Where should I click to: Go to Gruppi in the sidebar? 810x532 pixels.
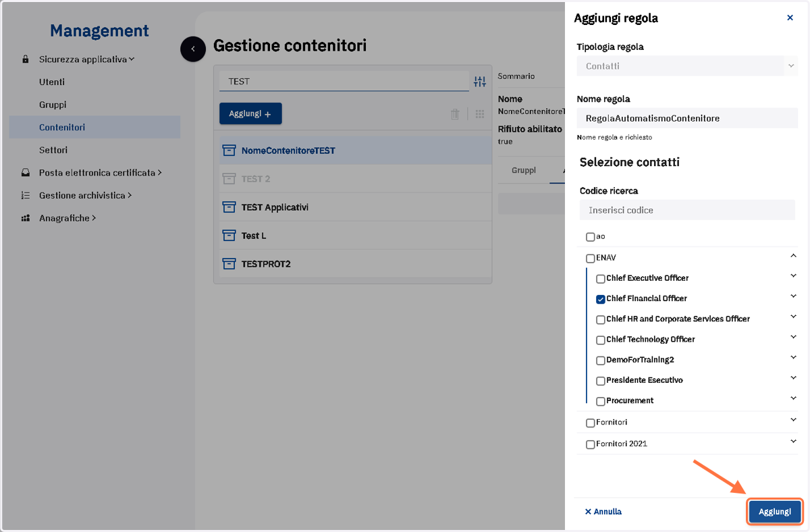(x=53, y=105)
